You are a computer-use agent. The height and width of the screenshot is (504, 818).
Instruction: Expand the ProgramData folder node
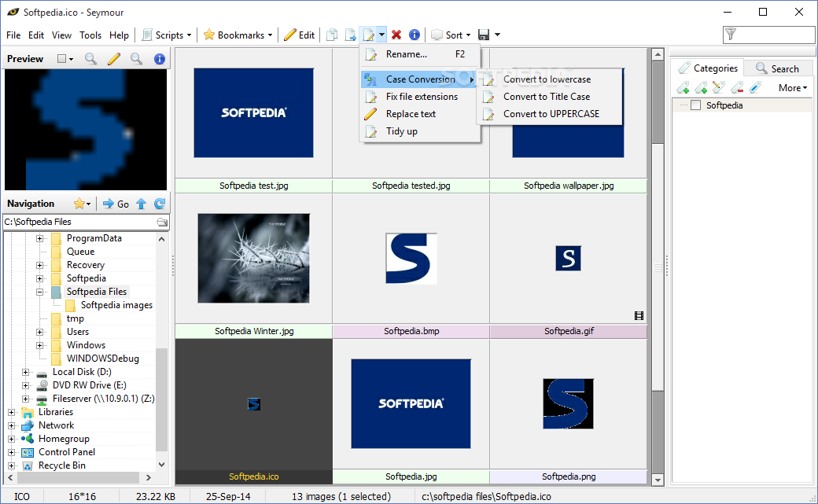click(x=39, y=238)
